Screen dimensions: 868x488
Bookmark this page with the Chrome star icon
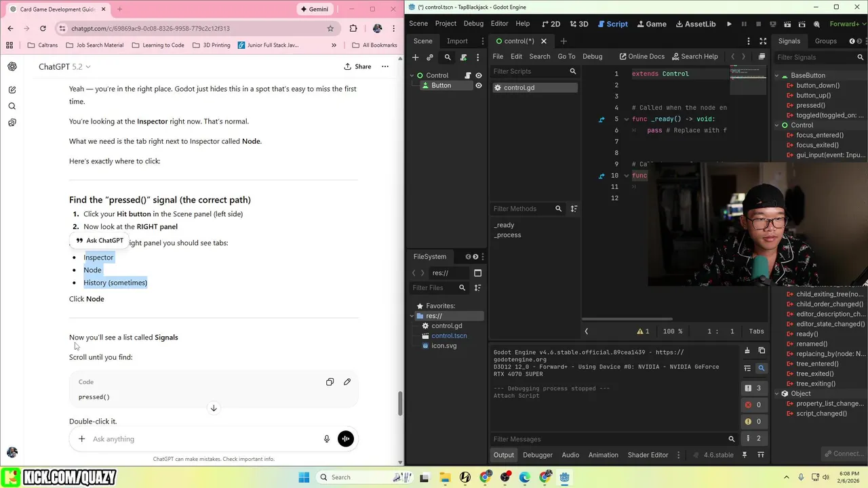tap(330, 28)
